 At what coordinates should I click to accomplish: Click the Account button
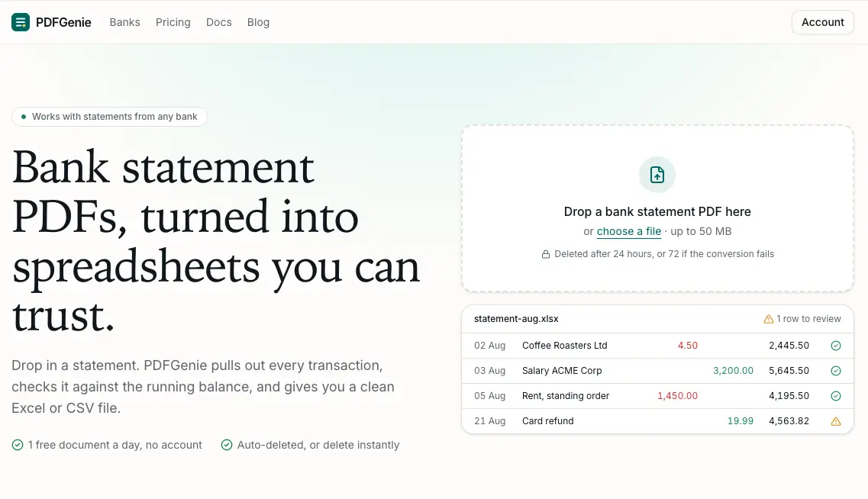click(823, 22)
